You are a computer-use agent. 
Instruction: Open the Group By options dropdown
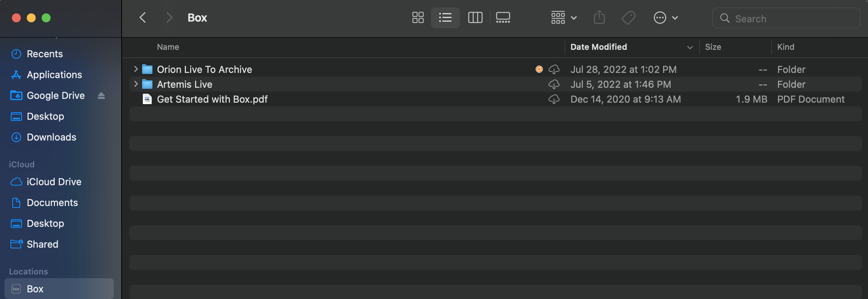tap(564, 17)
